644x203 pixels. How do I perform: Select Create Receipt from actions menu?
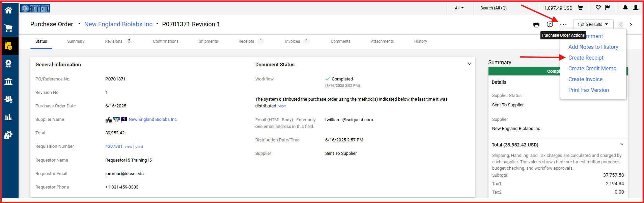(586, 58)
